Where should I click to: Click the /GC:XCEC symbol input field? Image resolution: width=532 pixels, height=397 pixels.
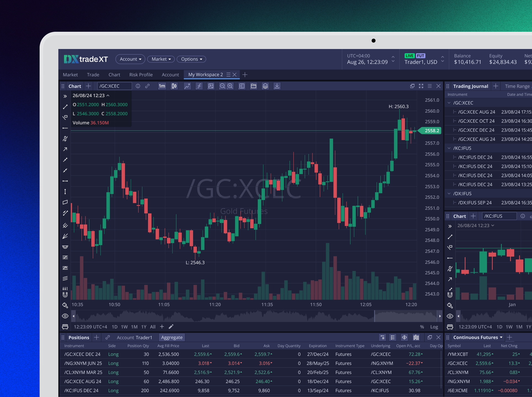point(114,86)
